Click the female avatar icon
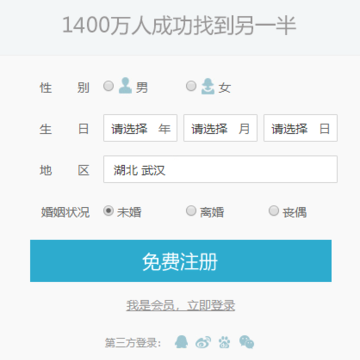The width and height of the screenshot is (360, 360). click(x=208, y=86)
